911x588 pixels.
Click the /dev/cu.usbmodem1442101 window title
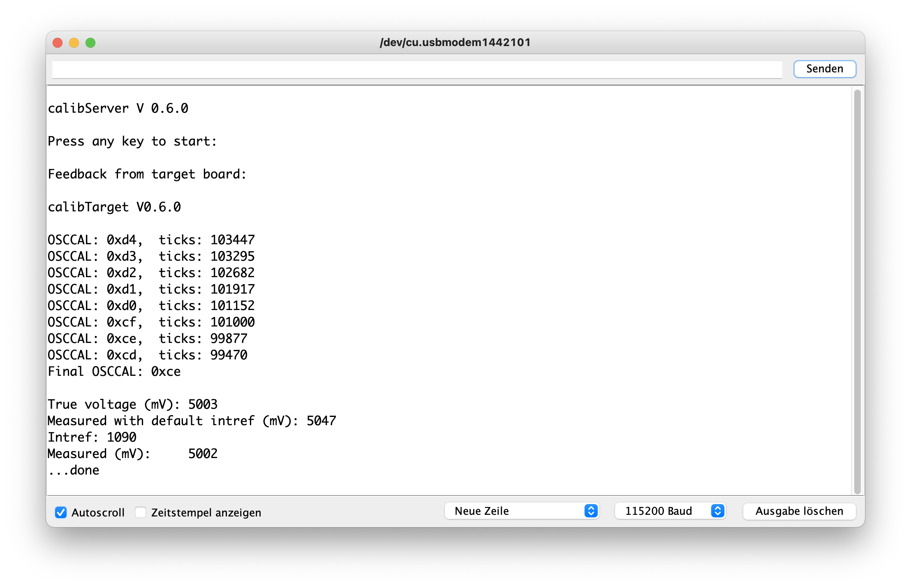[455, 42]
